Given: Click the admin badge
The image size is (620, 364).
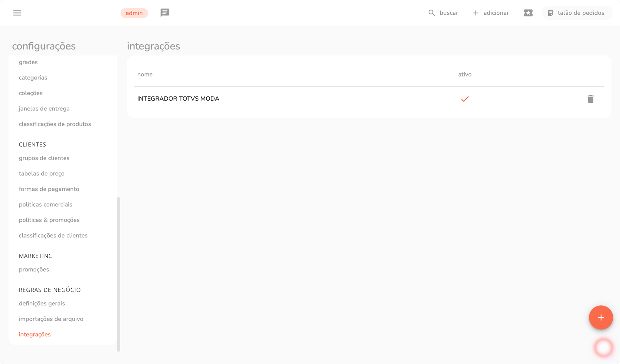Looking at the screenshot, I should [134, 13].
